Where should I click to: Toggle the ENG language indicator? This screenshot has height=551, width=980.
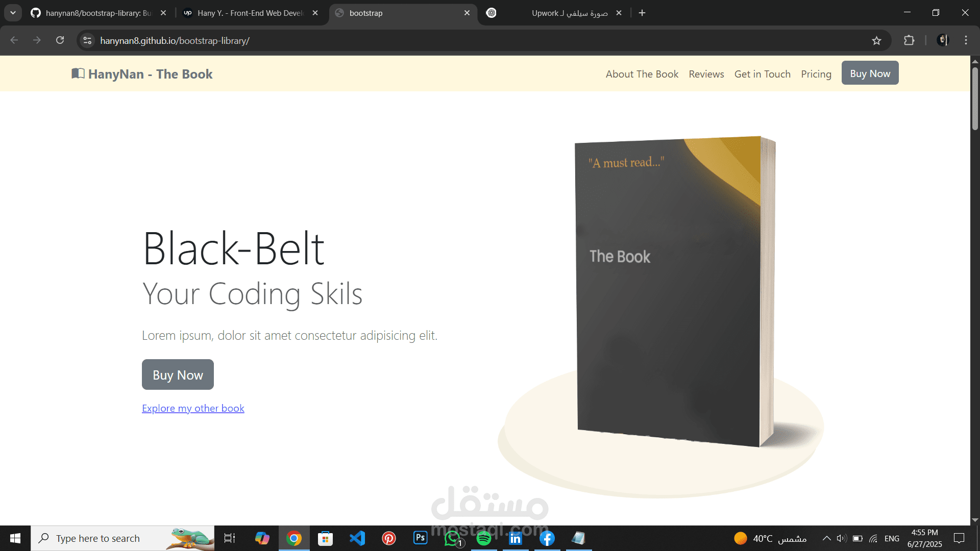892,538
